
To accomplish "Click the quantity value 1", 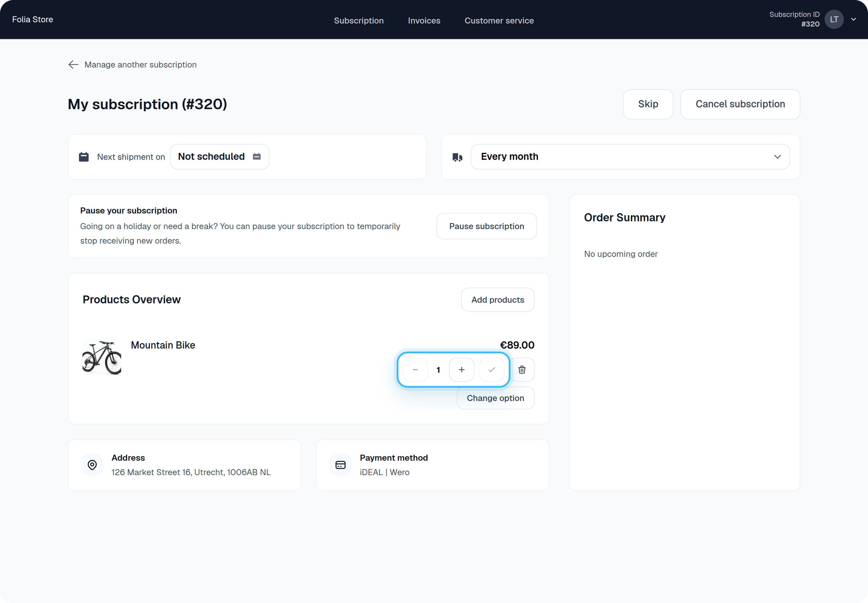I will tap(438, 370).
